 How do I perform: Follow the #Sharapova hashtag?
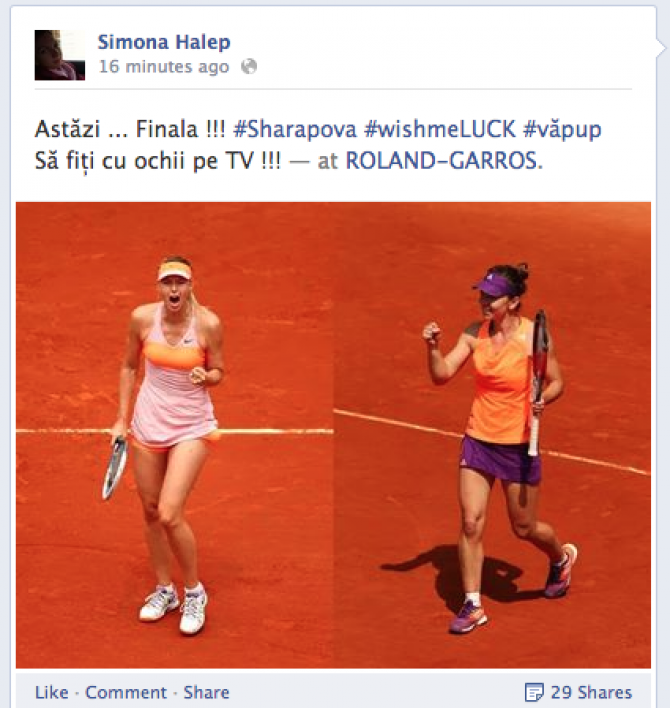tap(295, 129)
